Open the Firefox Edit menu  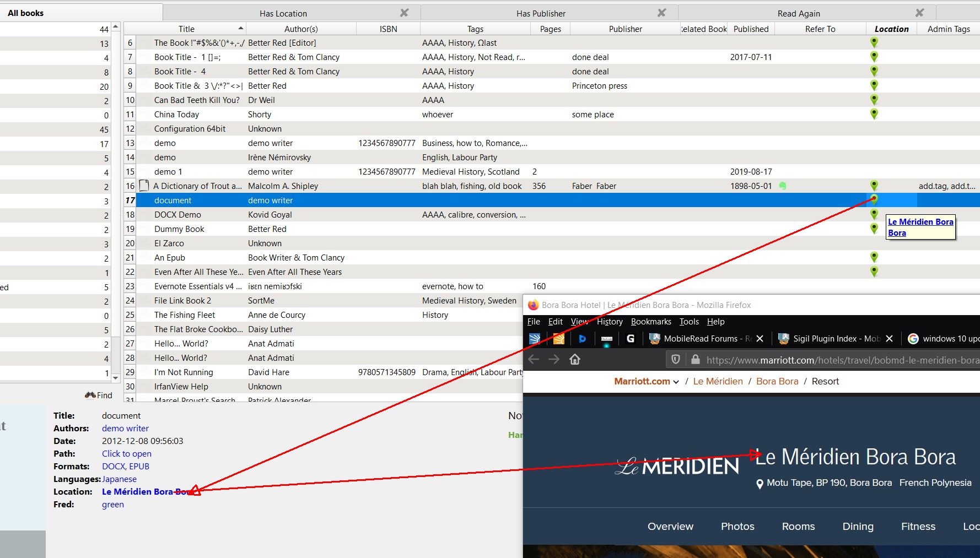(556, 322)
